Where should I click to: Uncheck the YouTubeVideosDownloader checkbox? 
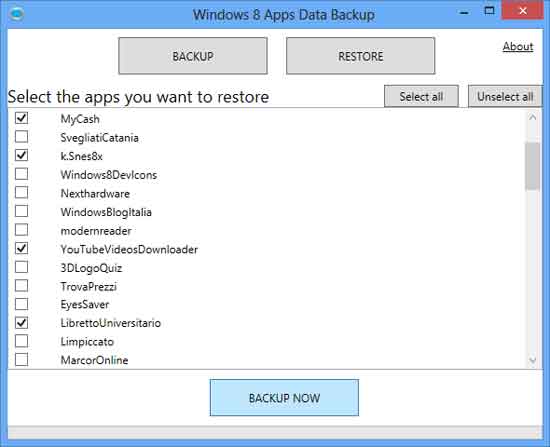click(21, 248)
